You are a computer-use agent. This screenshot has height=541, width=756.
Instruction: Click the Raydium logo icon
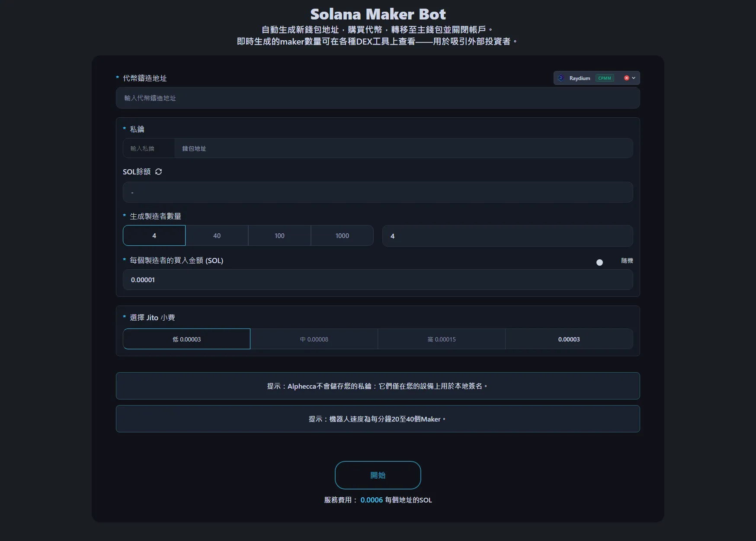coord(561,78)
